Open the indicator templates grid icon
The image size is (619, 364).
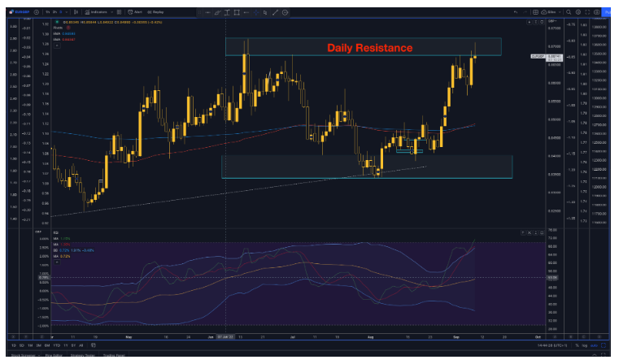119,12
